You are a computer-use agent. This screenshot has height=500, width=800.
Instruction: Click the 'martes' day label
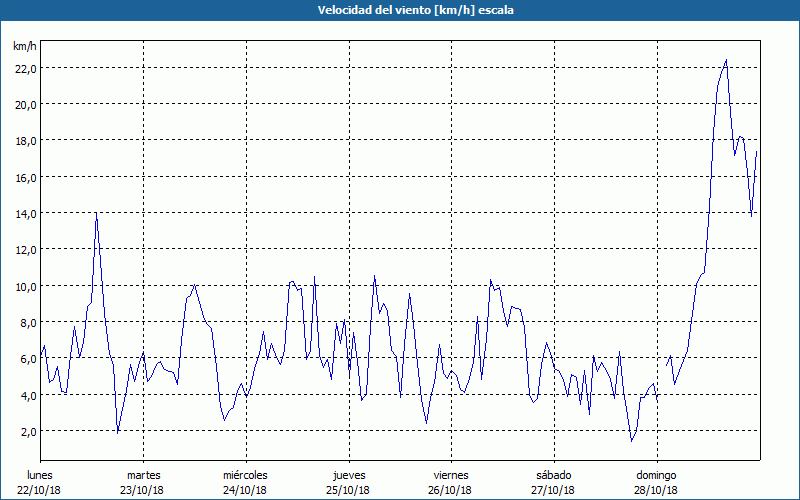pyautogui.click(x=144, y=475)
